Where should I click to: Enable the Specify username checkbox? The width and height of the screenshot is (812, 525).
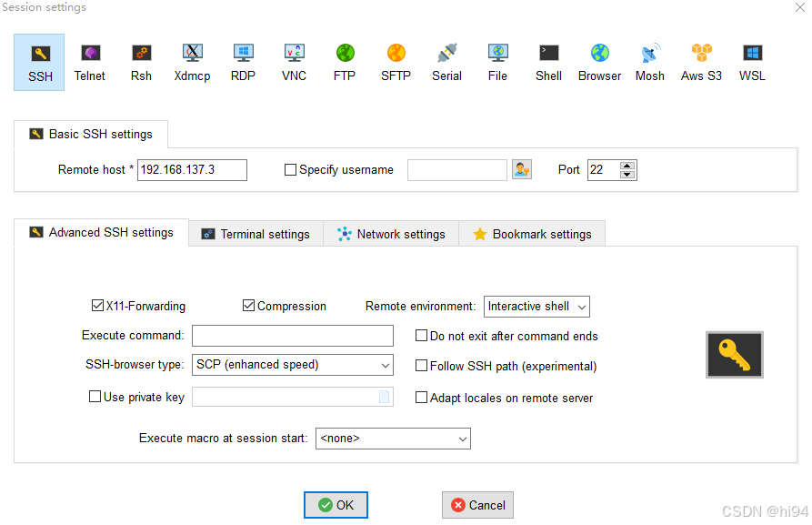pyautogui.click(x=290, y=169)
